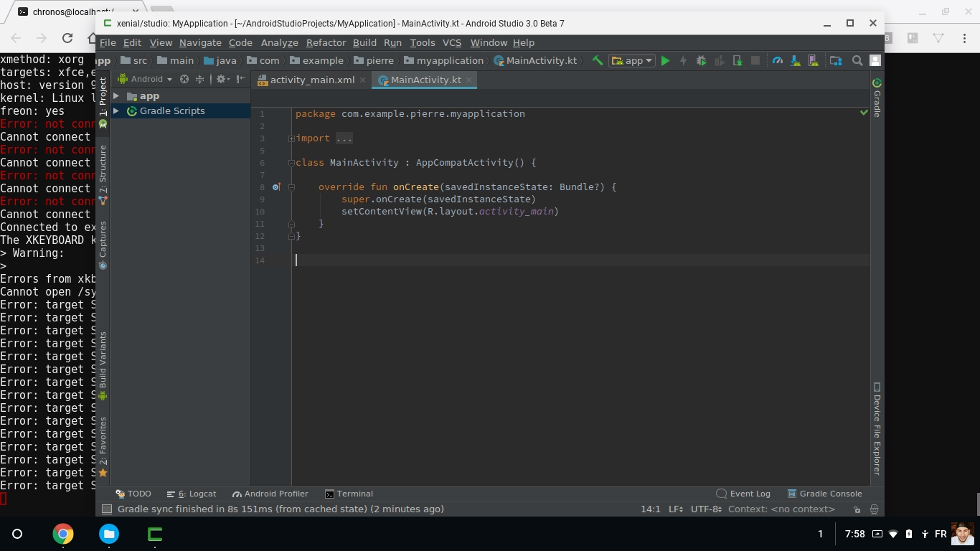This screenshot has height=551, width=980.
Task: Open Chrome from the shelf
Action: [x=65, y=534]
